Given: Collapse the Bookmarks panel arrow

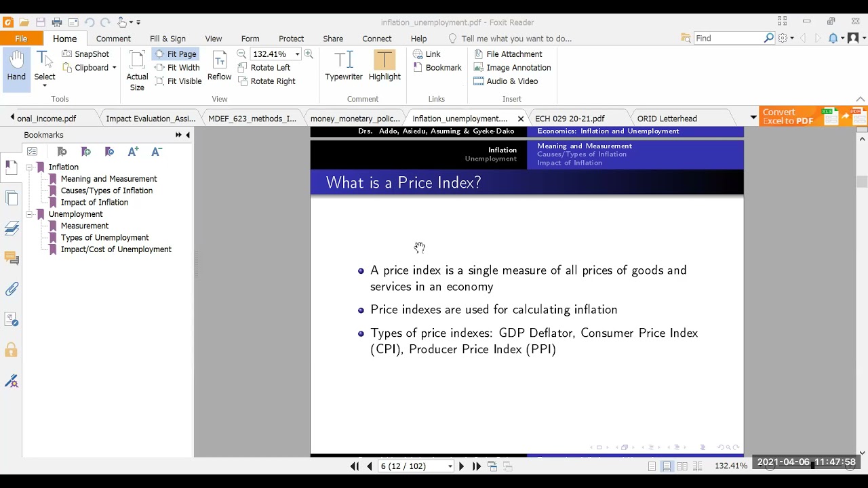Looking at the screenshot, I should [188, 135].
